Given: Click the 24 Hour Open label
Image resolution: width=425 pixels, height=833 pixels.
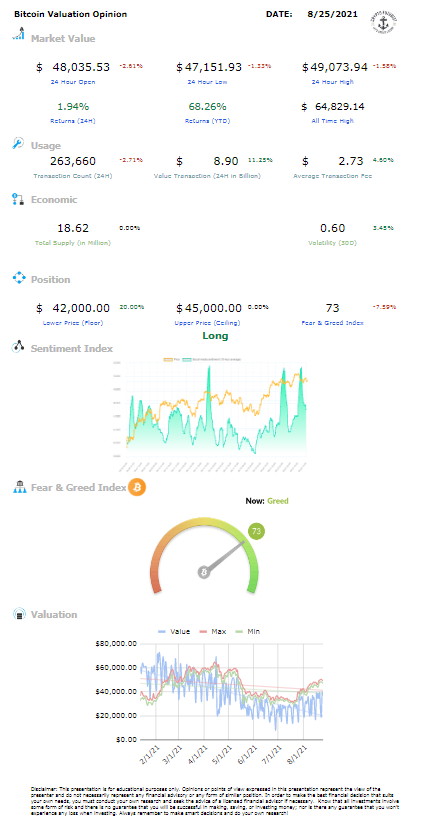Looking at the screenshot, I should tap(73, 82).
